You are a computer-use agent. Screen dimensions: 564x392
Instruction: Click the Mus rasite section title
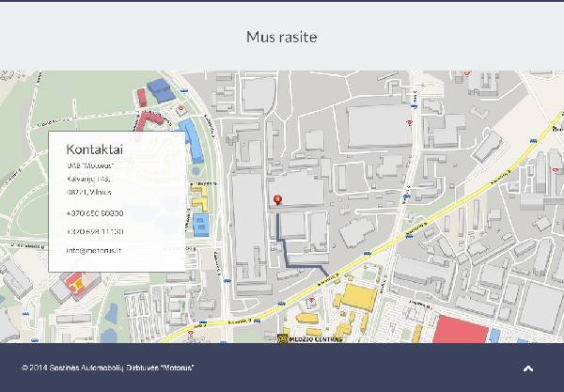(x=282, y=37)
